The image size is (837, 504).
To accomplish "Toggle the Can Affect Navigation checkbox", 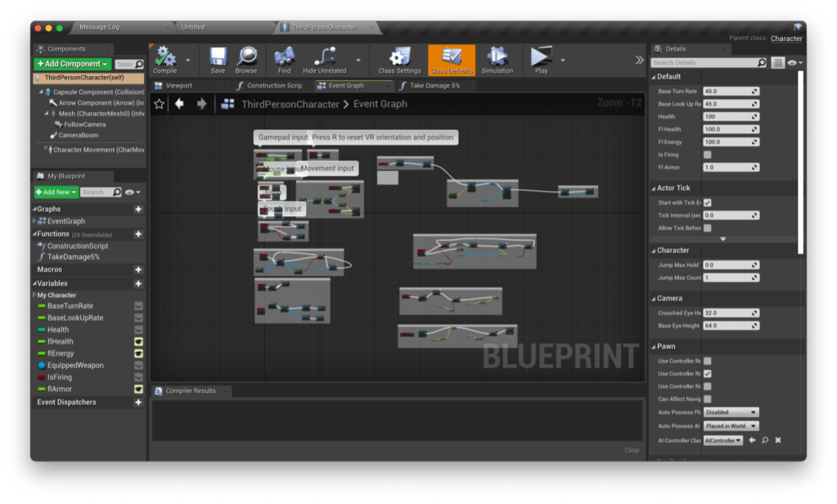I will (x=707, y=399).
